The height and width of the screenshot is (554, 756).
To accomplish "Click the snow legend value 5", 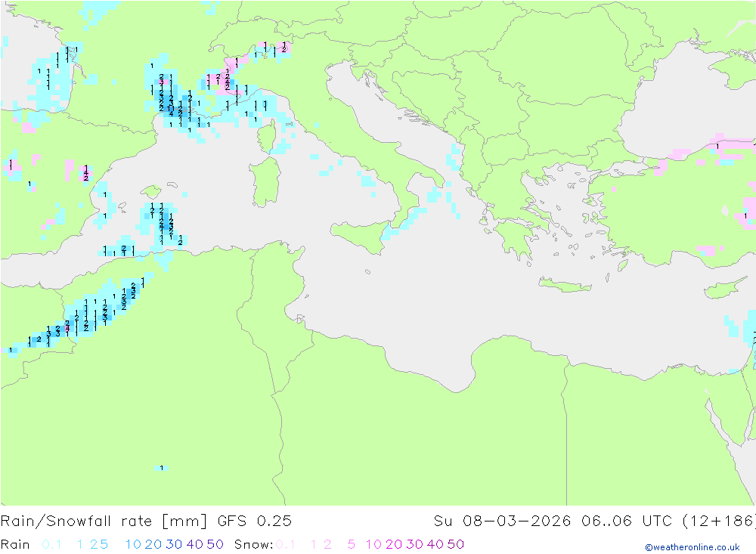I will click(352, 544).
